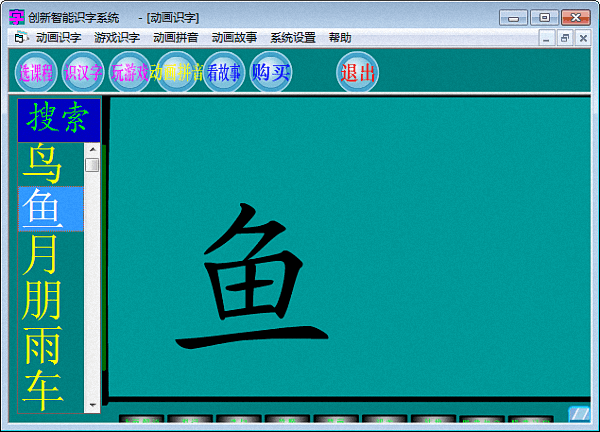Image resolution: width=600 pixels, height=432 pixels.
Task: Click the app icon in the title bar
Action: coord(17,17)
